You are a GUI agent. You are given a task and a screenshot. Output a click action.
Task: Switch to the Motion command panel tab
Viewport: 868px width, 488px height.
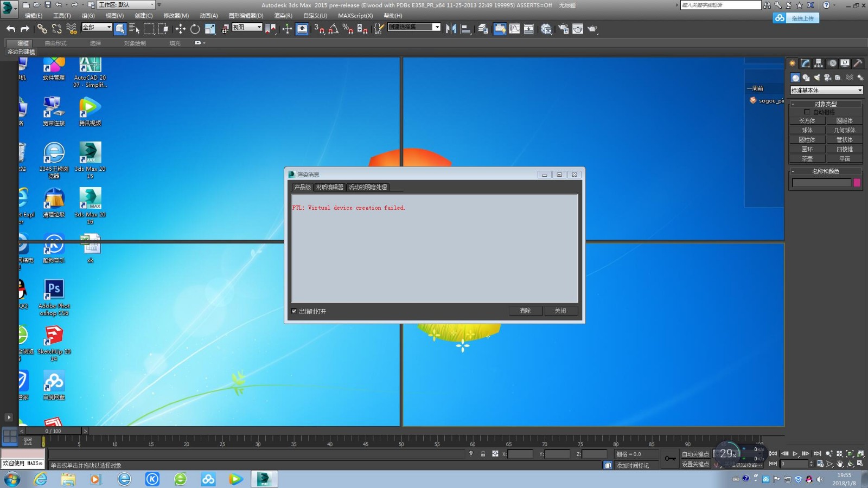832,63
